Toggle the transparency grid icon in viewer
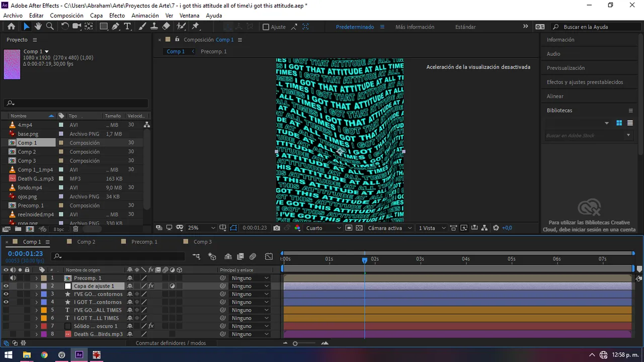Viewport: 644px width, 362px height. click(359, 228)
